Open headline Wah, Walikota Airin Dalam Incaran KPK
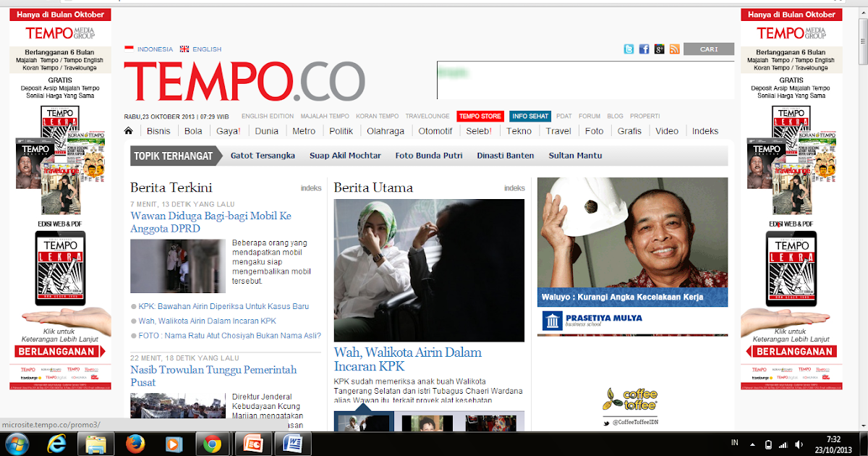The height and width of the screenshot is (456, 868). pos(407,360)
